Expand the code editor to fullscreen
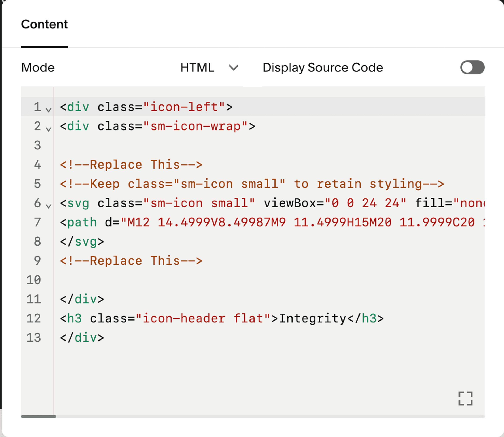504x437 pixels. (x=466, y=399)
